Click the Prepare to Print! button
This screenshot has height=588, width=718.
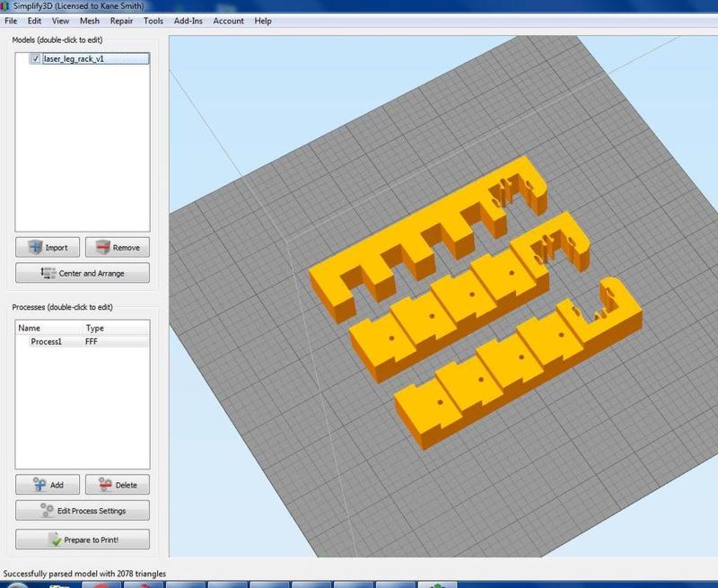point(83,540)
